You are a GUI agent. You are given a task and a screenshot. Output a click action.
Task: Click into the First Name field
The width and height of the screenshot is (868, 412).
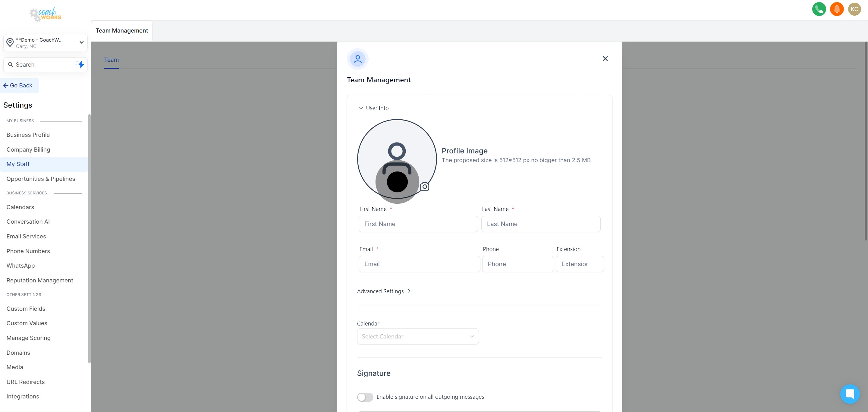[418, 224]
